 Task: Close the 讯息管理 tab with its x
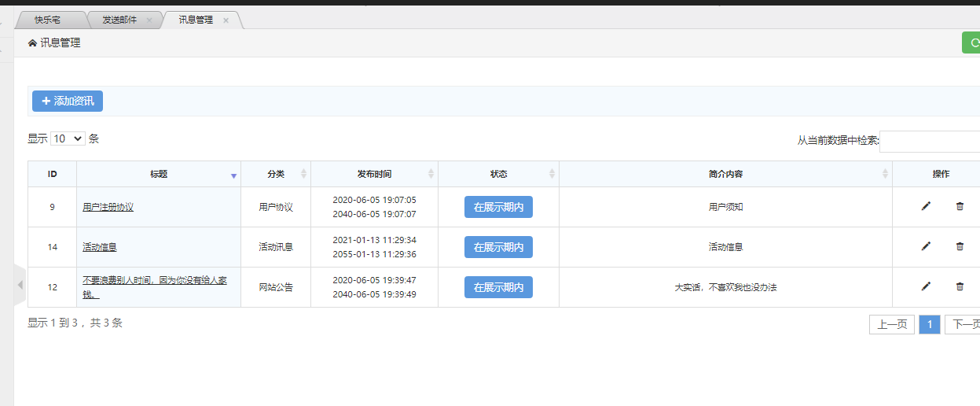226,20
